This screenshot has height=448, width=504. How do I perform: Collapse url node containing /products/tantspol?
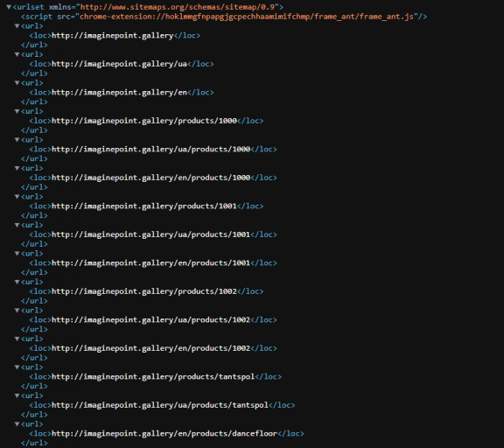coord(17,367)
